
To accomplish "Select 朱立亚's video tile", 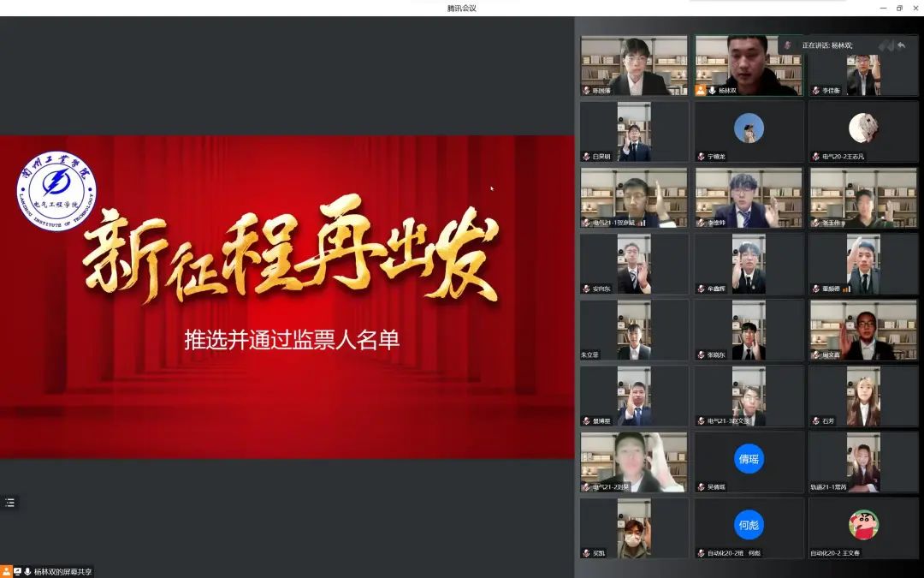I will tap(634, 330).
